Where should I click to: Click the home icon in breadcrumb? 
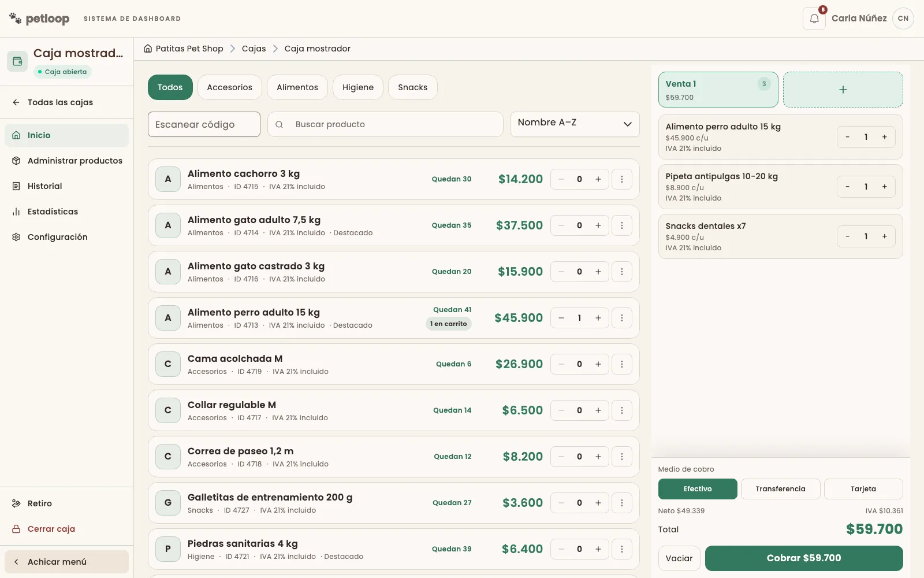coord(148,49)
